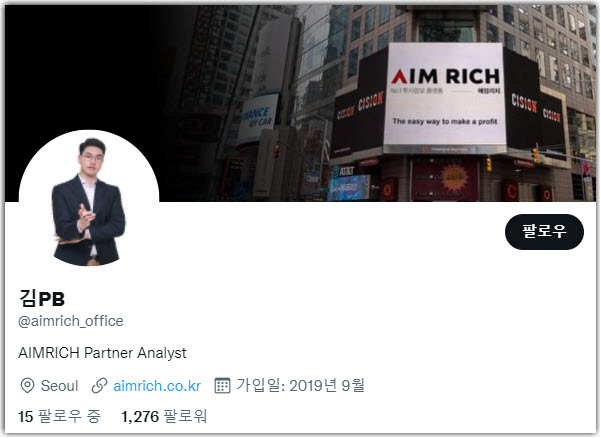Click the AIMRICH Partner Analyst bio text
This screenshot has height=438, width=601.
pos(102,353)
